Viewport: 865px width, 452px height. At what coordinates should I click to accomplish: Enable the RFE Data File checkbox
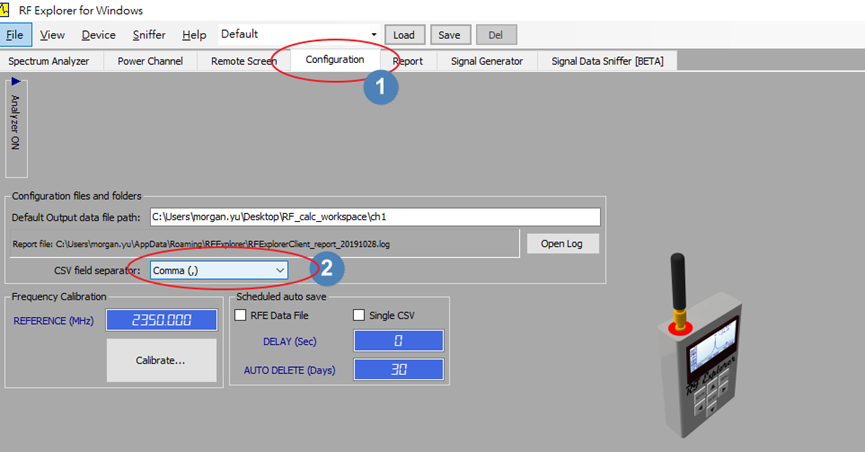click(x=240, y=316)
